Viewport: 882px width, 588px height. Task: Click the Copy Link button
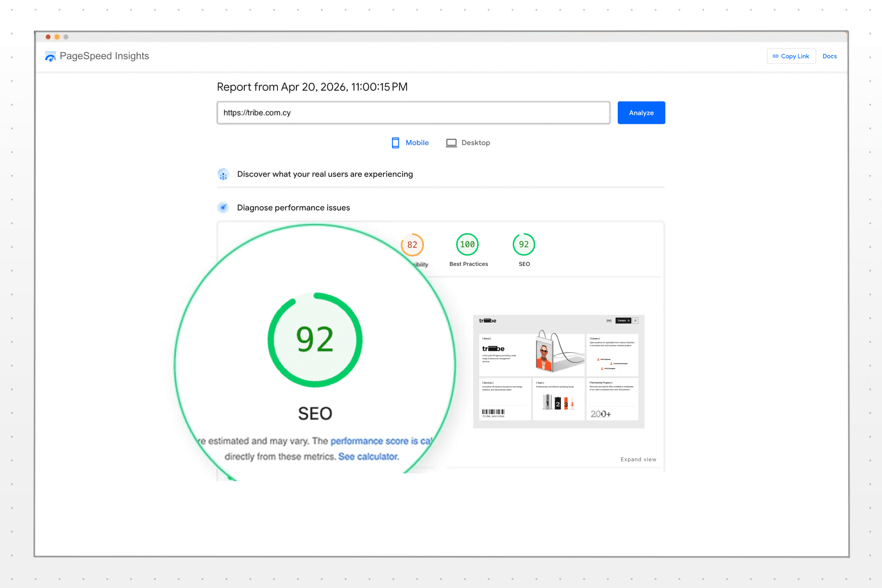791,56
